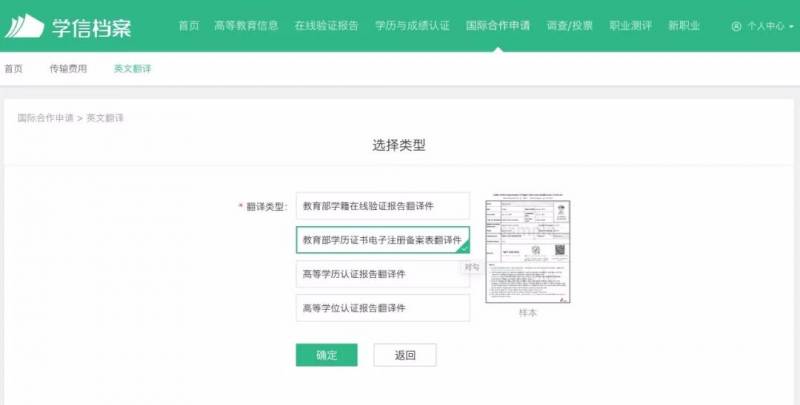
Task: Click 首页 in the sub navigation
Action: [x=13, y=69]
